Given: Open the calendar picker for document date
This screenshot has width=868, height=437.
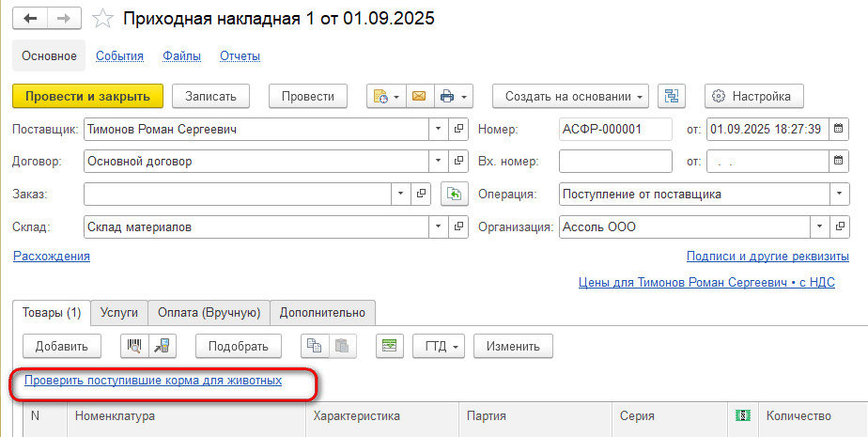Looking at the screenshot, I should click(x=839, y=129).
